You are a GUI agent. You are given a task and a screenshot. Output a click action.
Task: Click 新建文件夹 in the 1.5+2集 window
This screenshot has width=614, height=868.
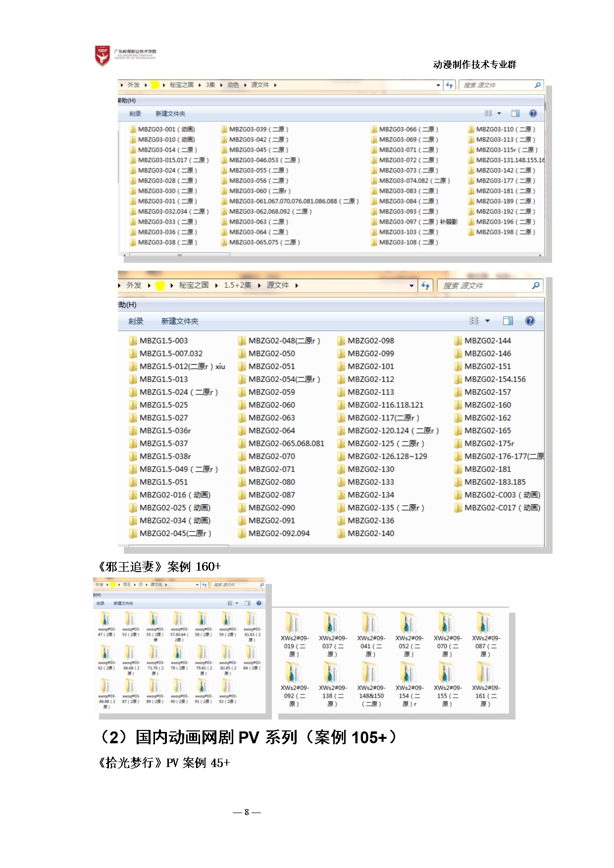tap(179, 321)
